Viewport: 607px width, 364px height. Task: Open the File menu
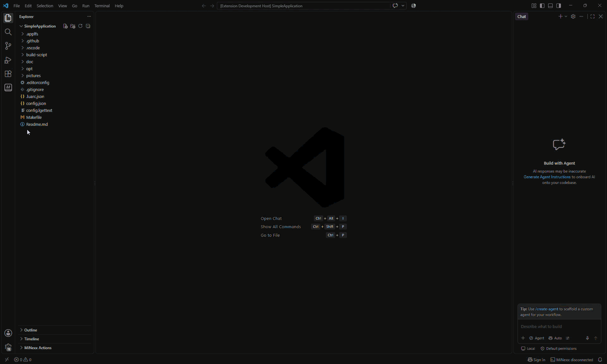point(17,6)
